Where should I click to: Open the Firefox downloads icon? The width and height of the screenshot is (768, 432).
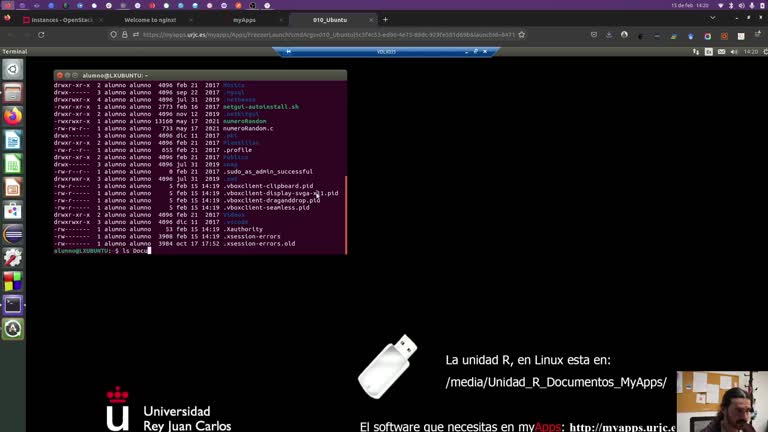[609, 35]
